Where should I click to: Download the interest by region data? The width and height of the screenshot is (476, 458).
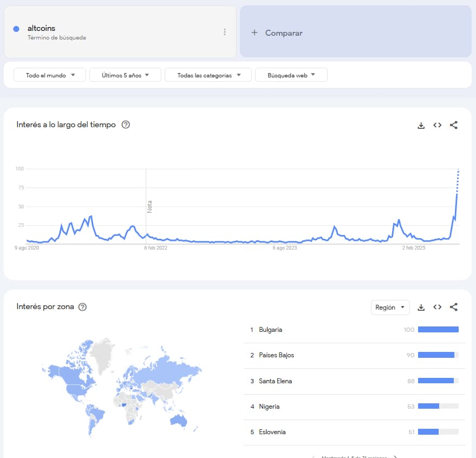tap(421, 307)
